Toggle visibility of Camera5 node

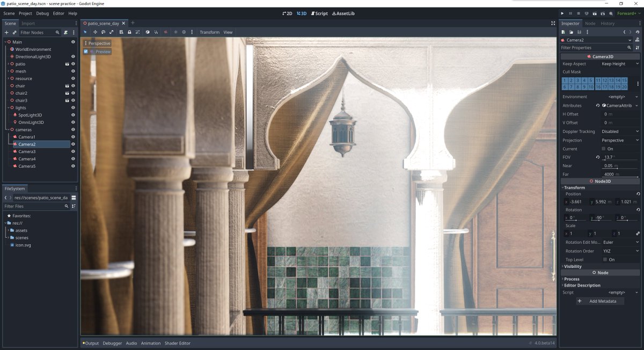pos(73,166)
